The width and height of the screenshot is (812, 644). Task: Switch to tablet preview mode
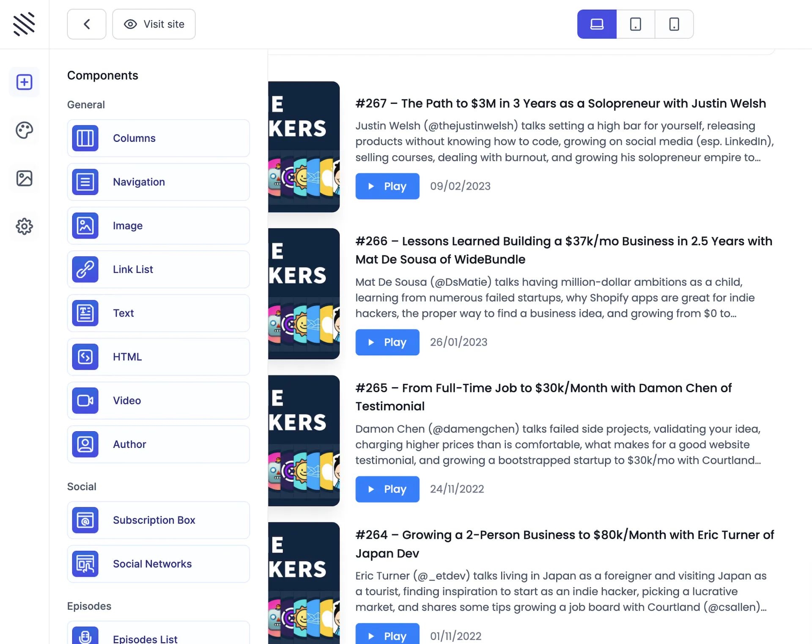click(635, 24)
